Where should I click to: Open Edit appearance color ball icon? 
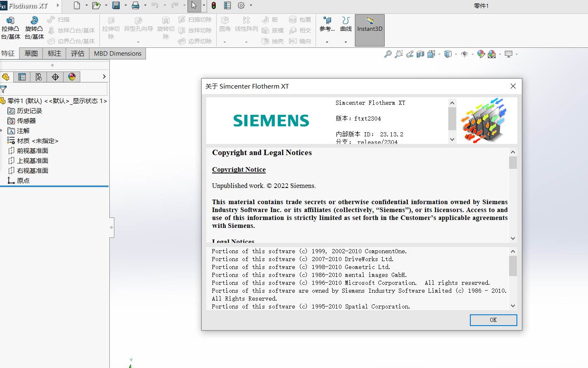(481, 54)
